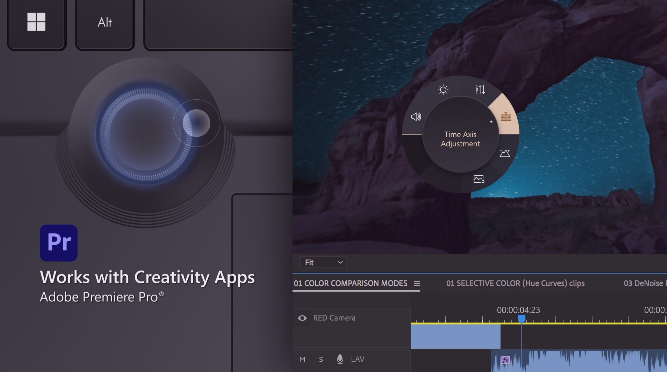
Task: Select the brightness icon in radial menu
Action: 443,90
